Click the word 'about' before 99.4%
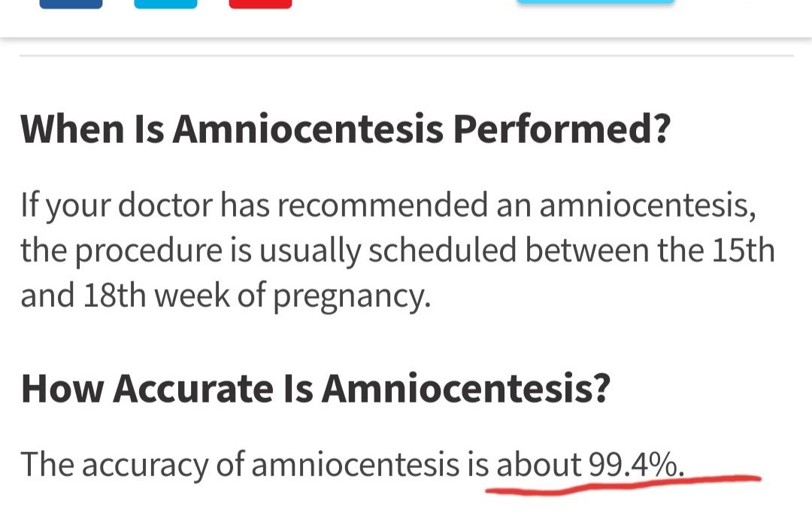Image resolution: width=812 pixels, height=519 pixels. (538, 465)
